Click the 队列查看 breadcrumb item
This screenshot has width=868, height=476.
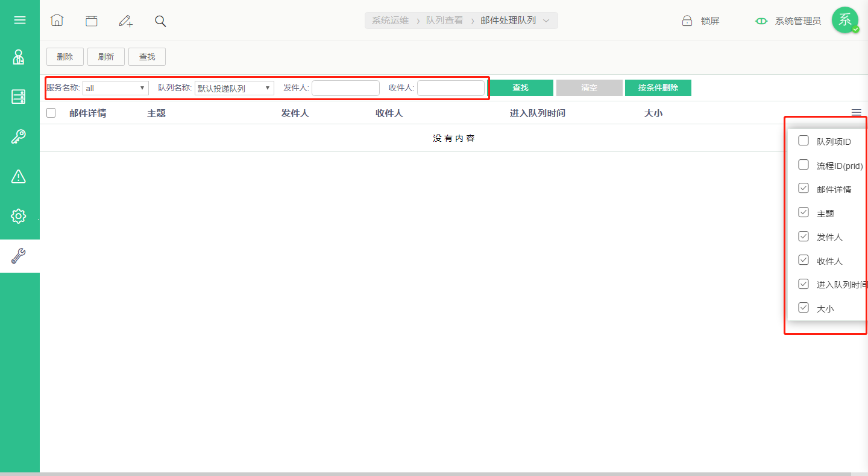click(x=445, y=21)
